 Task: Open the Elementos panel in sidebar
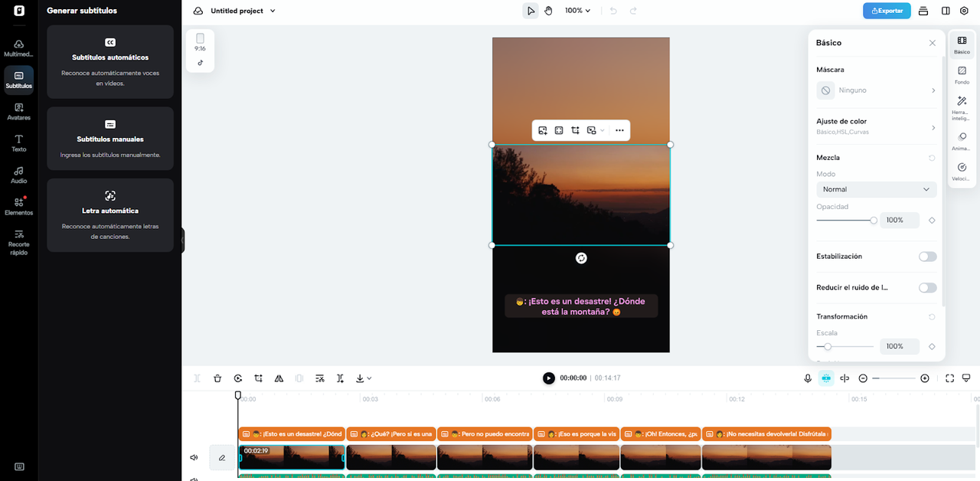click(18, 206)
